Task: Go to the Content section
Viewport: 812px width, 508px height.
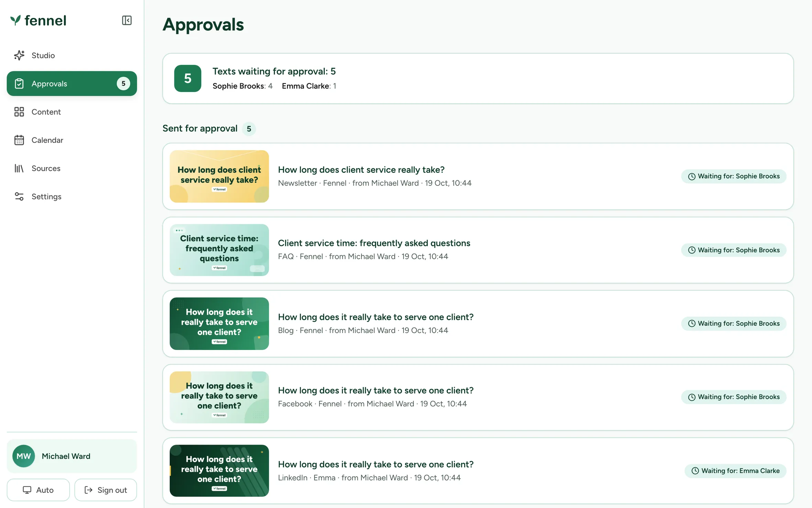Action: [x=72, y=112]
